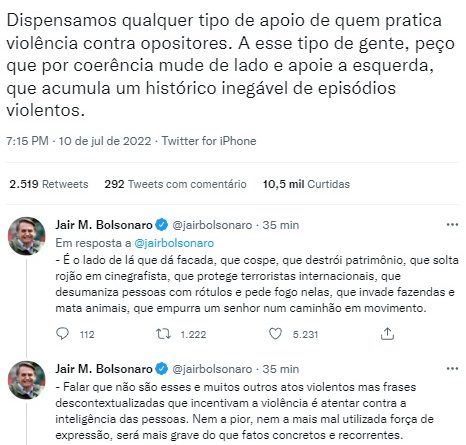Viewport: 466px width, 445px height.
Task: Open more options menu on second reply
Action: (x=452, y=369)
